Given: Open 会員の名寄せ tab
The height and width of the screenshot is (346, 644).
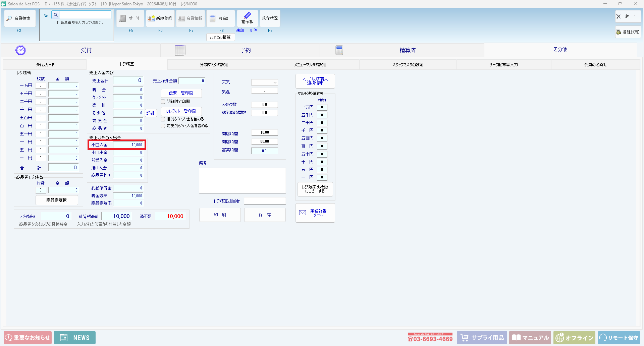Looking at the screenshot, I should pos(595,65).
